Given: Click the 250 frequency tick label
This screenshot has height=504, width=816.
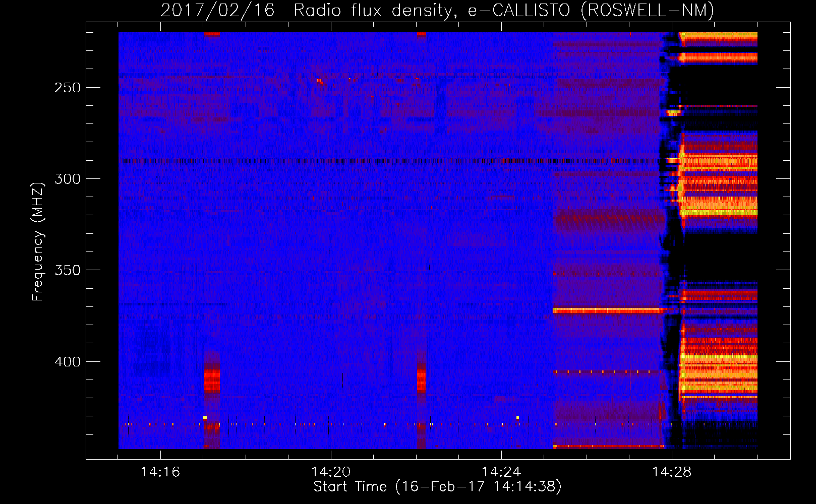Looking at the screenshot, I should tap(68, 88).
